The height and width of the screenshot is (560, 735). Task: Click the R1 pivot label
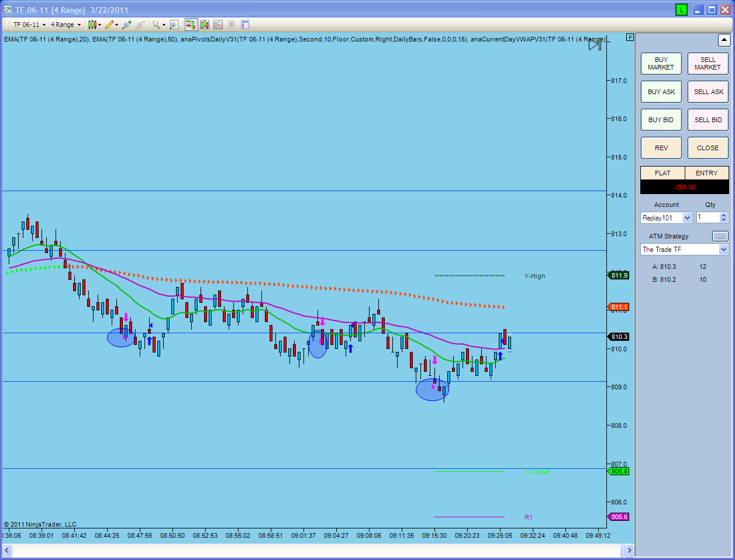click(x=528, y=517)
